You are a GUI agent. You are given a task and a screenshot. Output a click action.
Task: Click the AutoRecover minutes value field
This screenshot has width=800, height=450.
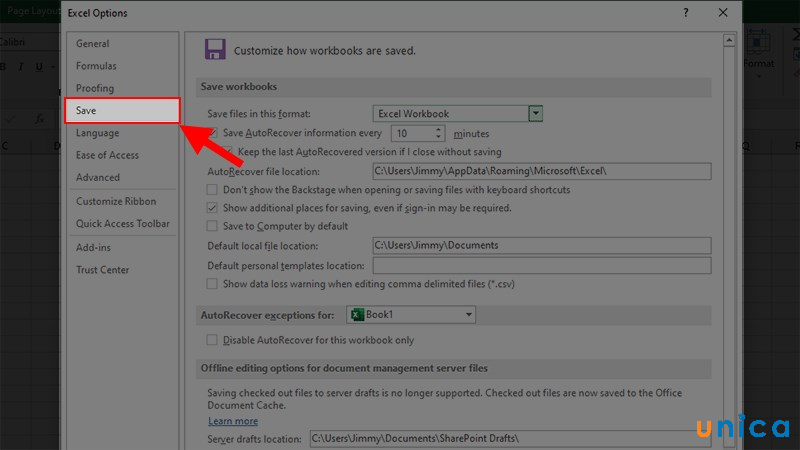(x=413, y=134)
